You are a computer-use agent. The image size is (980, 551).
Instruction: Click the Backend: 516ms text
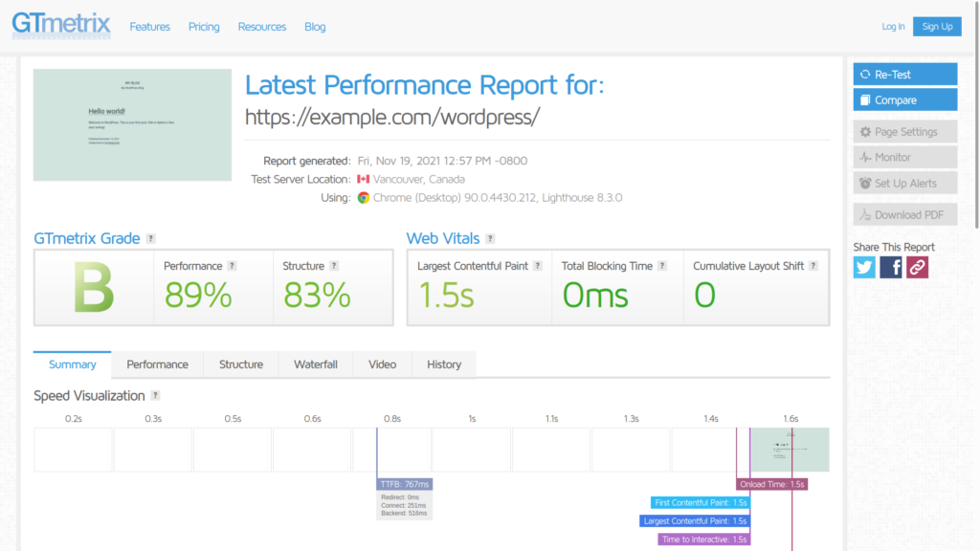[404, 514]
